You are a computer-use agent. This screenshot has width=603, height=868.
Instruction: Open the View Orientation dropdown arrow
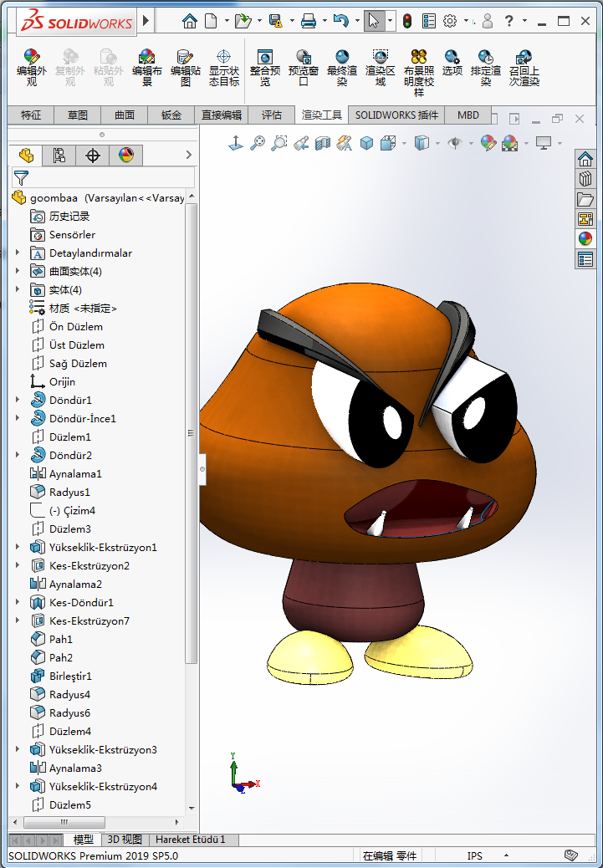(404, 143)
